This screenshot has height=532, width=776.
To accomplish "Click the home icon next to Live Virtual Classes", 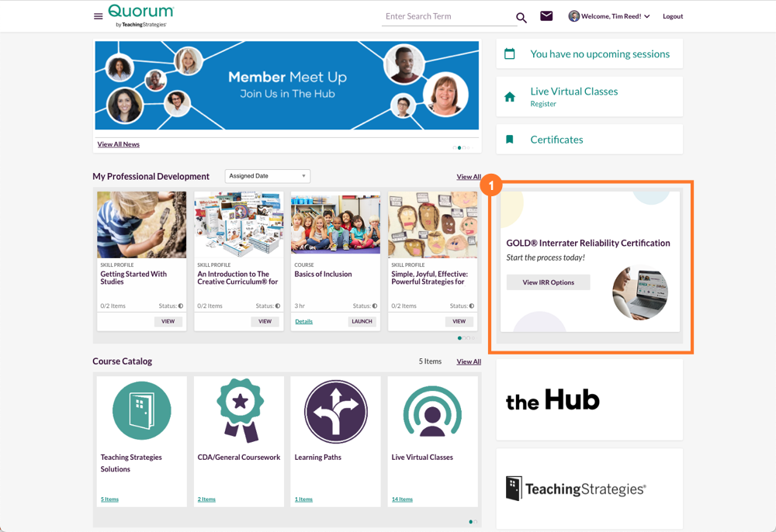I will [509, 96].
